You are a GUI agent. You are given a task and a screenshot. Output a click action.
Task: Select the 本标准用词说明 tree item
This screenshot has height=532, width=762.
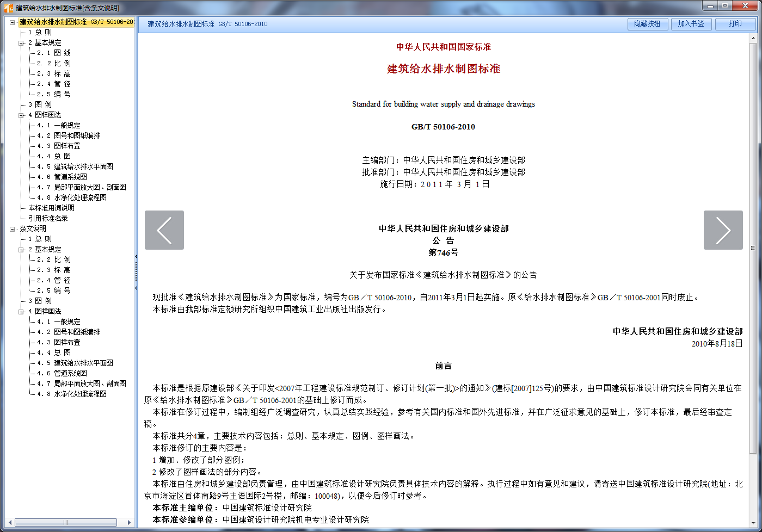tap(52, 208)
